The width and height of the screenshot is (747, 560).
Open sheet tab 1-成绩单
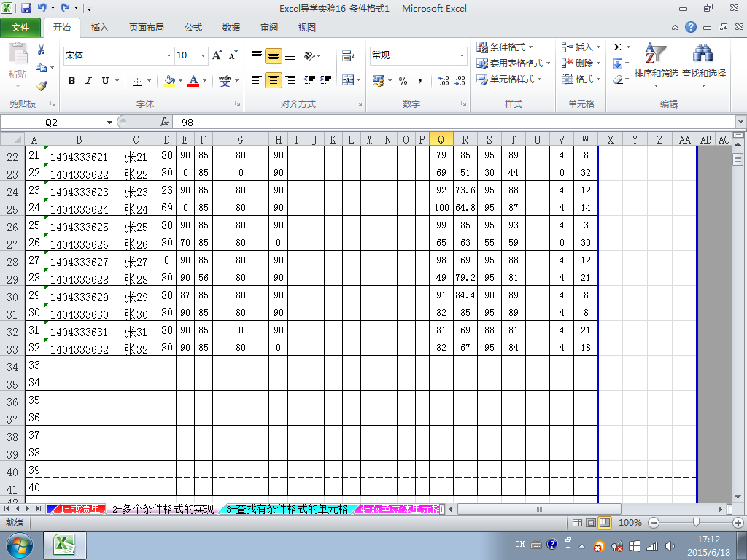tap(79, 509)
